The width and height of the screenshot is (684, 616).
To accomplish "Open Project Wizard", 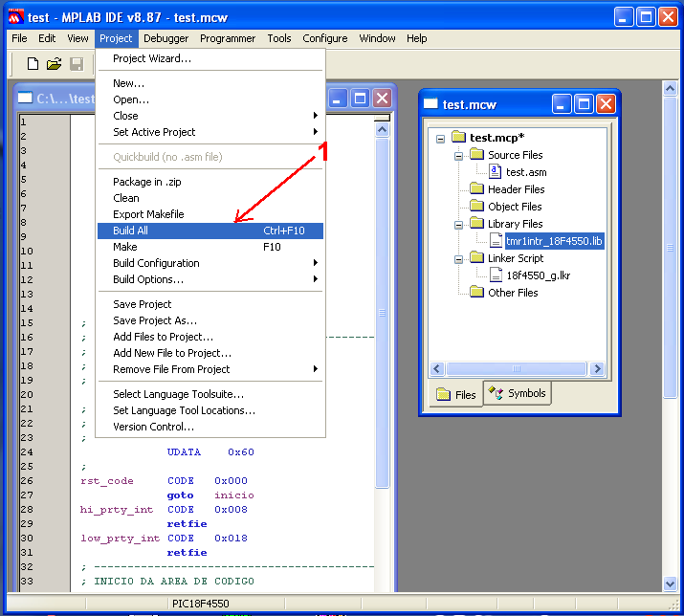I will (210, 58).
